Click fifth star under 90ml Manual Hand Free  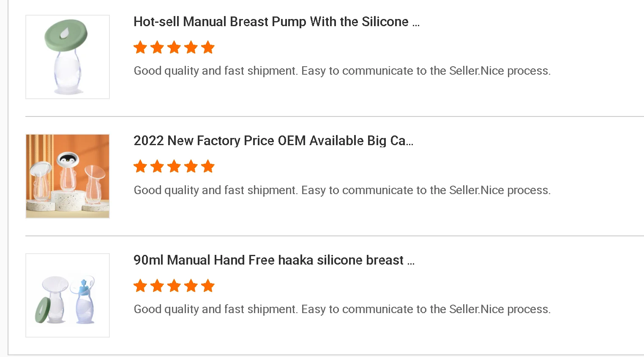click(208, 286)
